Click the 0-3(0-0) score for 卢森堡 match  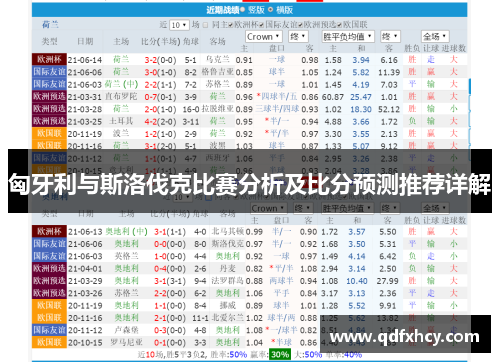tap(170, 331)
